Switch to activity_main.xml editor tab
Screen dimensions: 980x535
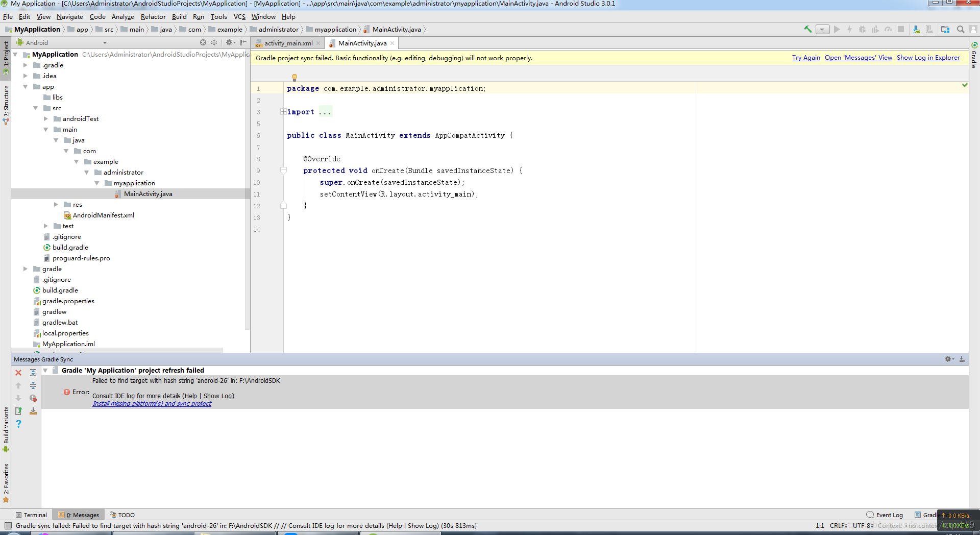(288, 43)
